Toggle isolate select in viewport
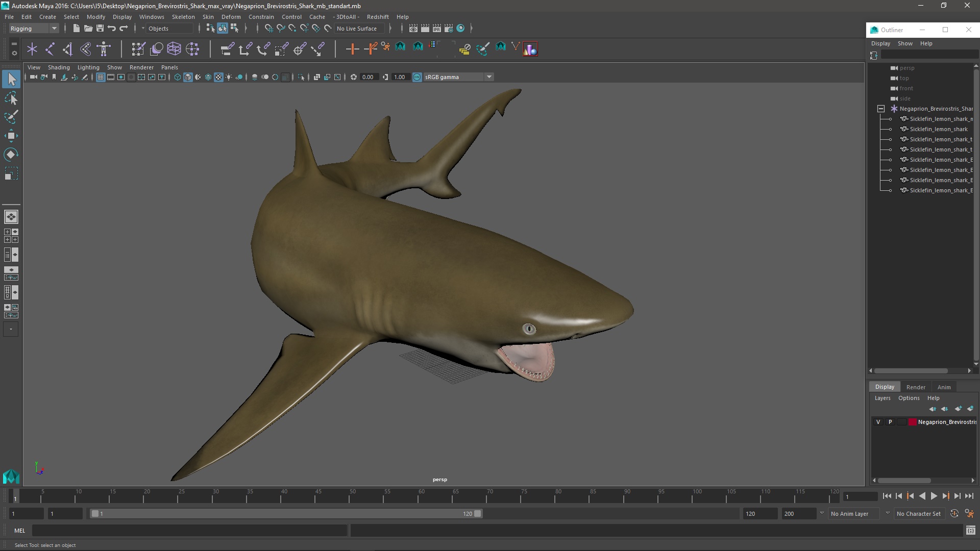This screenshot has height=551, width=980. click(x=301, y=77)
